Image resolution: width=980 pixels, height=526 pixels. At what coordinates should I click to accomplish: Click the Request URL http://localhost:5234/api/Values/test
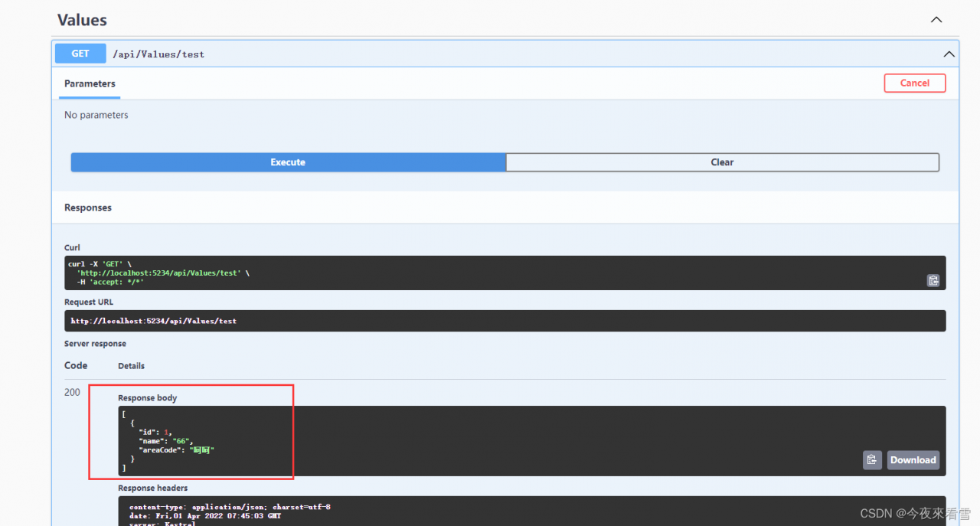pyautogui.click(x=154, y=321)
